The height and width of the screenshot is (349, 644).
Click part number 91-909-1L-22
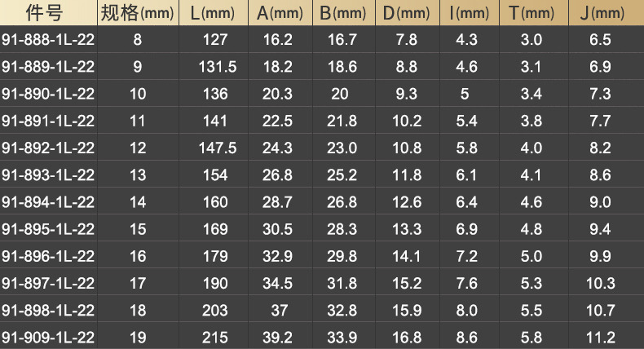(x=48, y=337)
